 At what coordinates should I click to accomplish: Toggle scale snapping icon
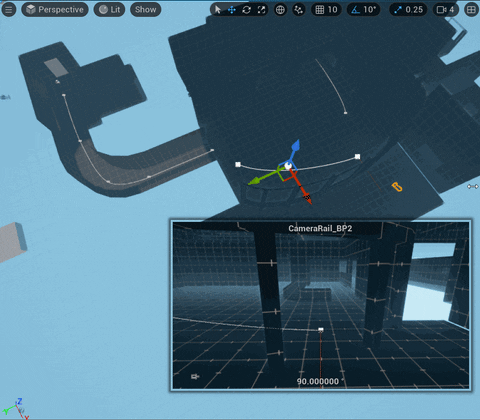tap(398, 10)
